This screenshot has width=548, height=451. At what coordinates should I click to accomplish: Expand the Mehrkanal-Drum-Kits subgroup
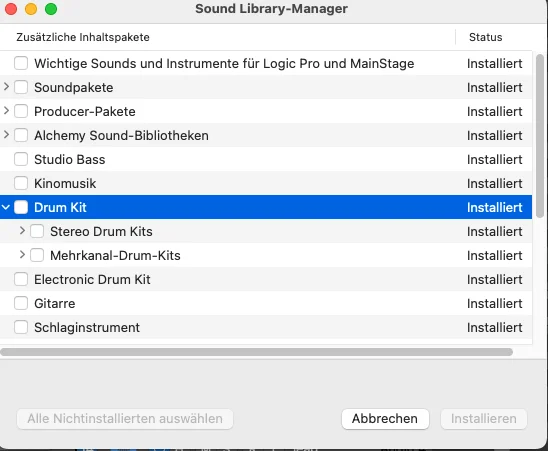(22, 255)
